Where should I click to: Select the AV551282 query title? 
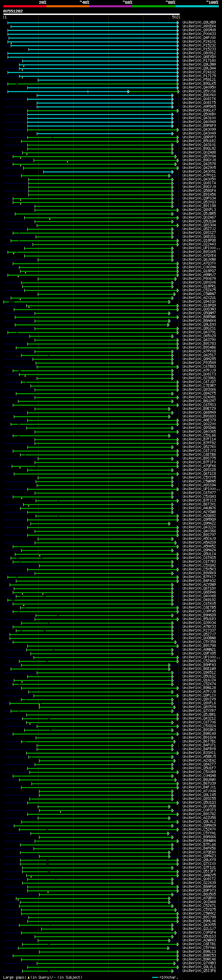coord(13,11)
